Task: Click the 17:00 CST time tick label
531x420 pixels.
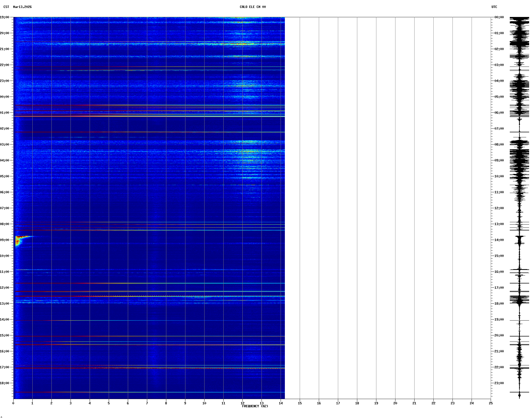Action: click(x=5, y=367)
